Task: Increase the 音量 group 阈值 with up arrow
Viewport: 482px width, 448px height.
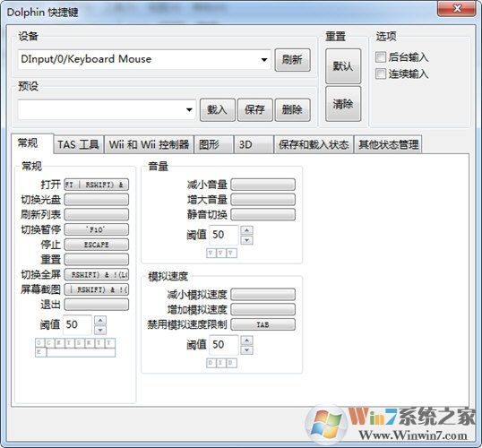Action: pyautogui.click(x=247, y=230)
